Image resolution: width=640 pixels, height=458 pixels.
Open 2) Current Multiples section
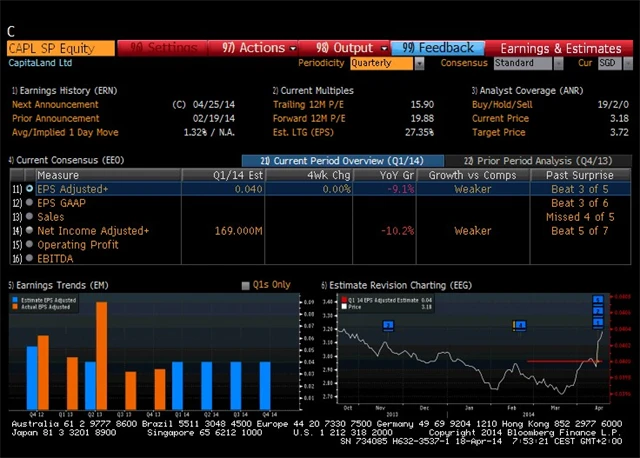pyautogui.click(x=313, y=91)
